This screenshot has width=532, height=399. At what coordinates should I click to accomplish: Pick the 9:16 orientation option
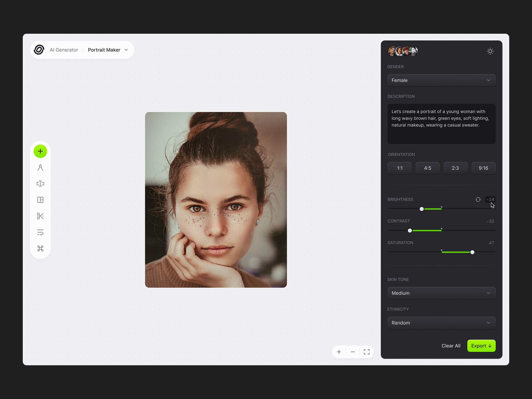(x=483, y=168)
